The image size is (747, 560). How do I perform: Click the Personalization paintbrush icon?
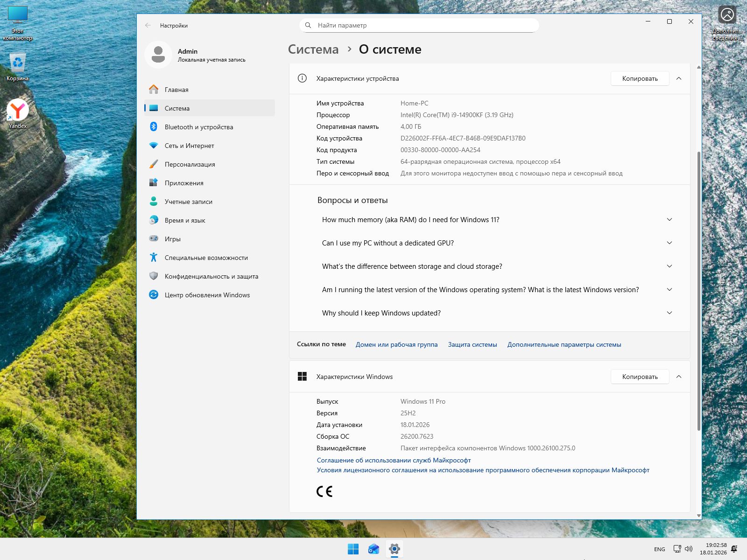pyautogui.click(x=154, y=164)
